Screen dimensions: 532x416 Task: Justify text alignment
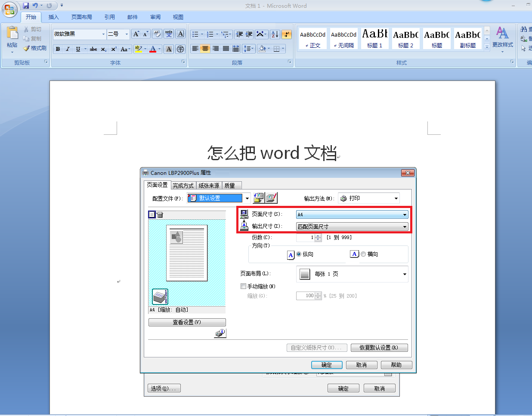pos(226,49)
